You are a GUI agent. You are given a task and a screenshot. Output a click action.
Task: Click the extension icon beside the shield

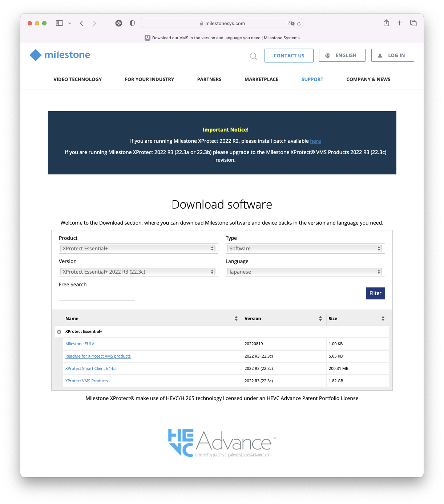pos(119,23)
